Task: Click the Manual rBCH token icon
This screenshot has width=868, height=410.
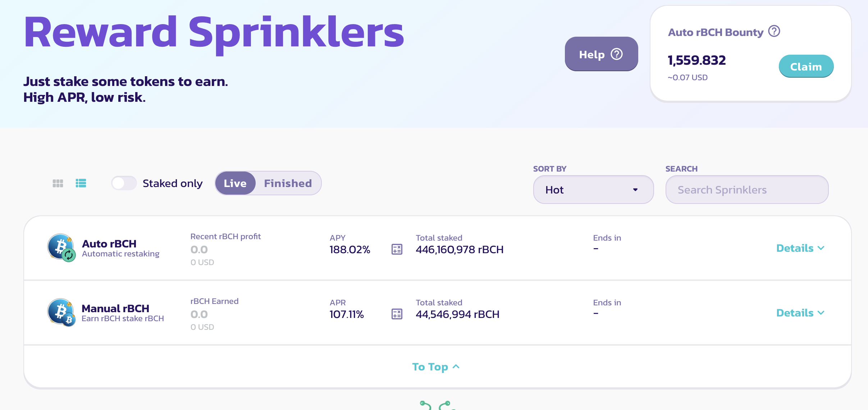Action: click(x=61, y=313)
